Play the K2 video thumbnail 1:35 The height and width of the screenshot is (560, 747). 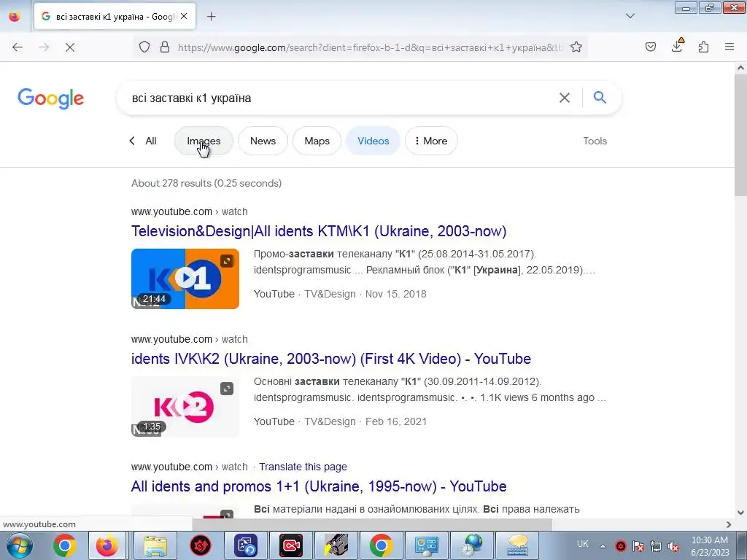[185, 406]
